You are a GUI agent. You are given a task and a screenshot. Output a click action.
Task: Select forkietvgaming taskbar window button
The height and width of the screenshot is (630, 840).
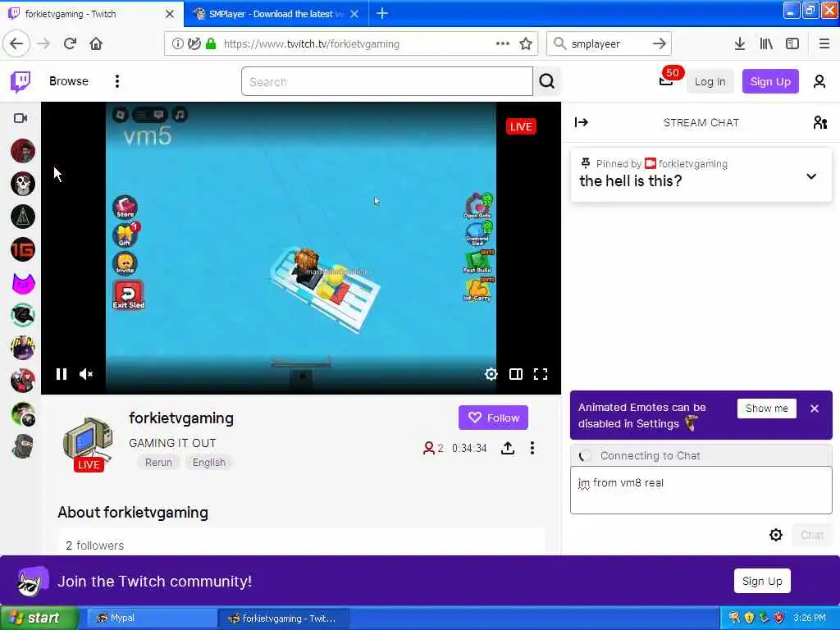[284, 619]
